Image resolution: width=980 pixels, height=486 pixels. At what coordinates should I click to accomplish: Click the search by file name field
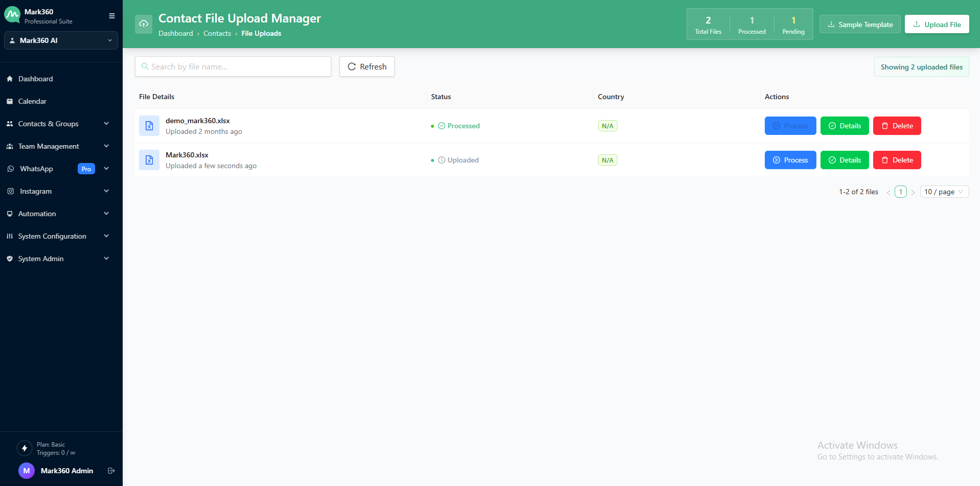(233, 66)
